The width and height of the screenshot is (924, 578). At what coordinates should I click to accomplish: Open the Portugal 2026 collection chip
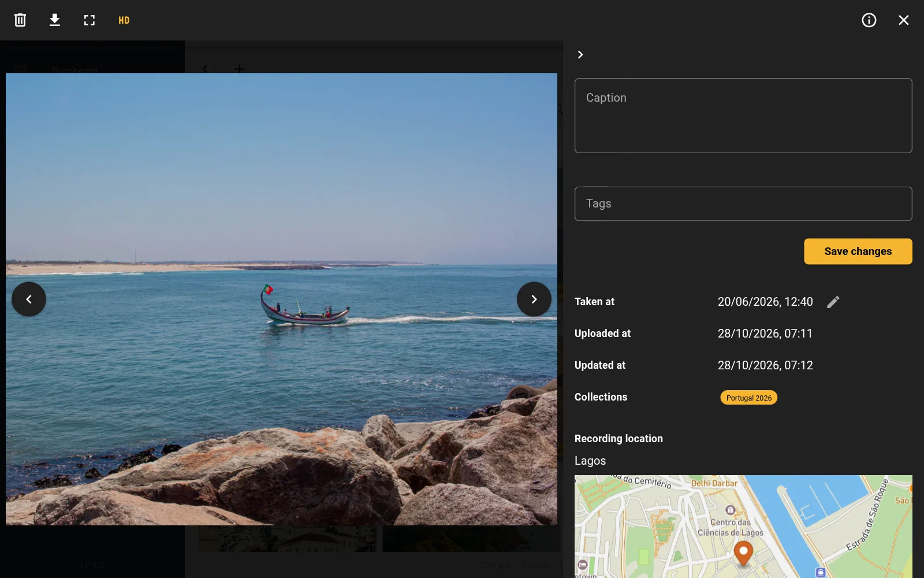click(749, 398)
